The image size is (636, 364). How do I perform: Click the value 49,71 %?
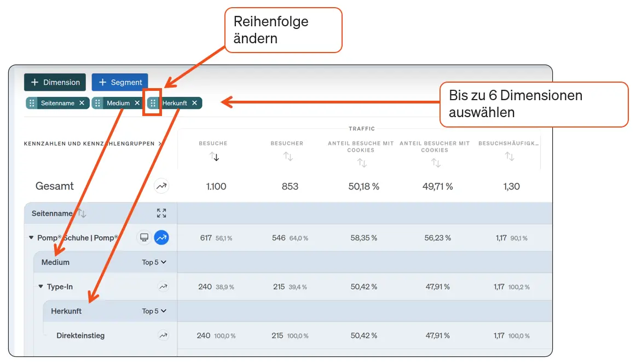point(438,187)
